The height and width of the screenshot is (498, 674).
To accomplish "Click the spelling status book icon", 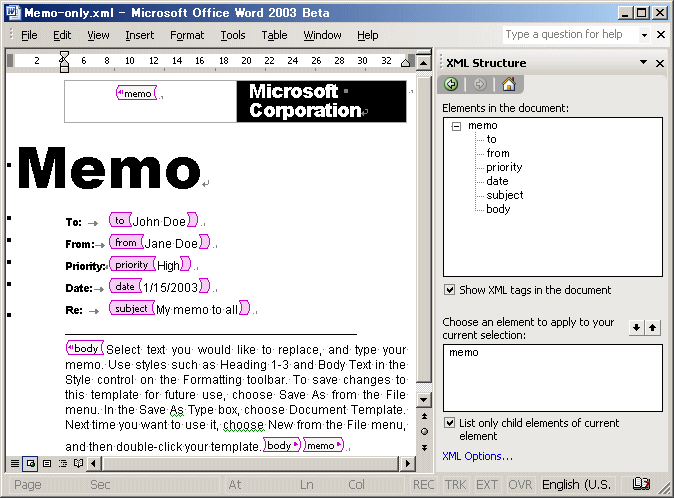I will (641, 484).
